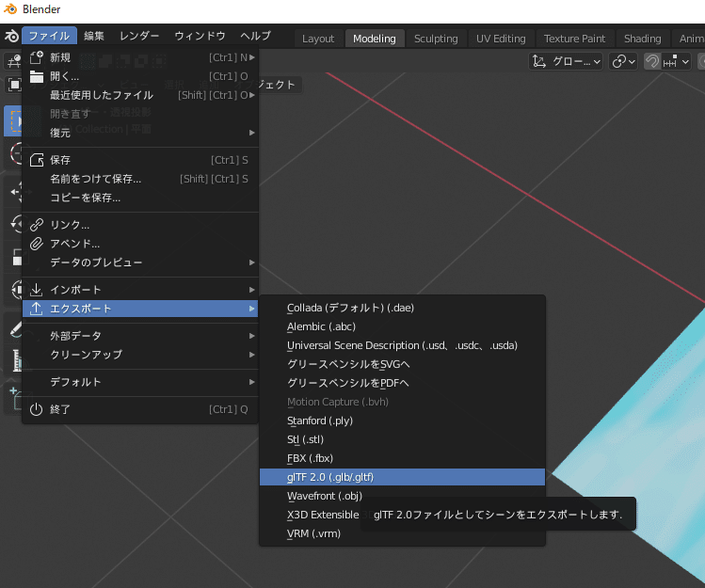
Task: Click the Blender logo menu icon
Action: click(11, 36)
